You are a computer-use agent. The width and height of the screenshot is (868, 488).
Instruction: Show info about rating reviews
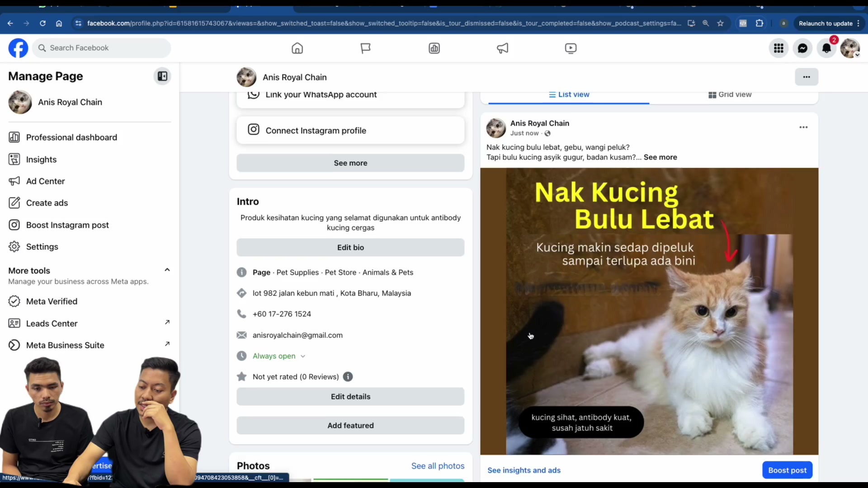click(348, 377)
